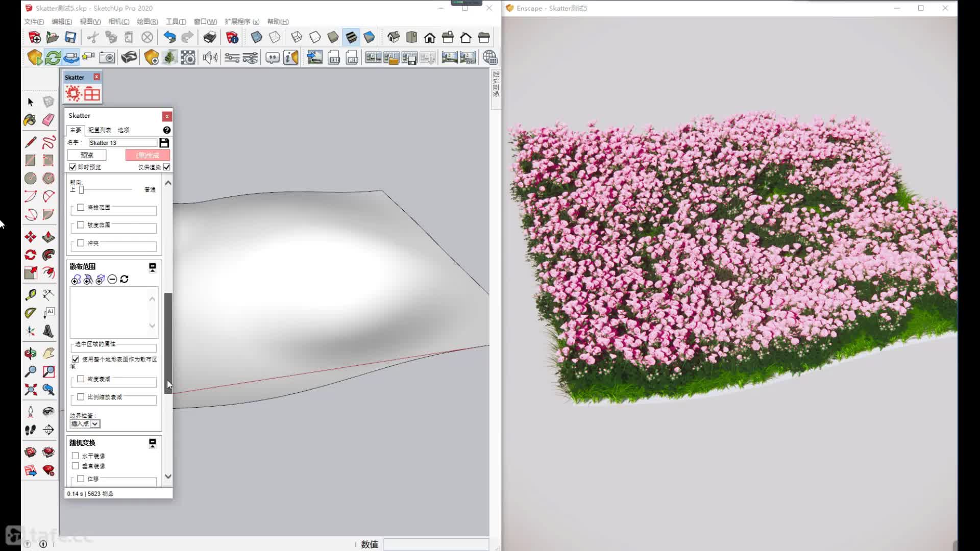Refresh scatter areas with circular arrows icon

click(x=125, y=279)
